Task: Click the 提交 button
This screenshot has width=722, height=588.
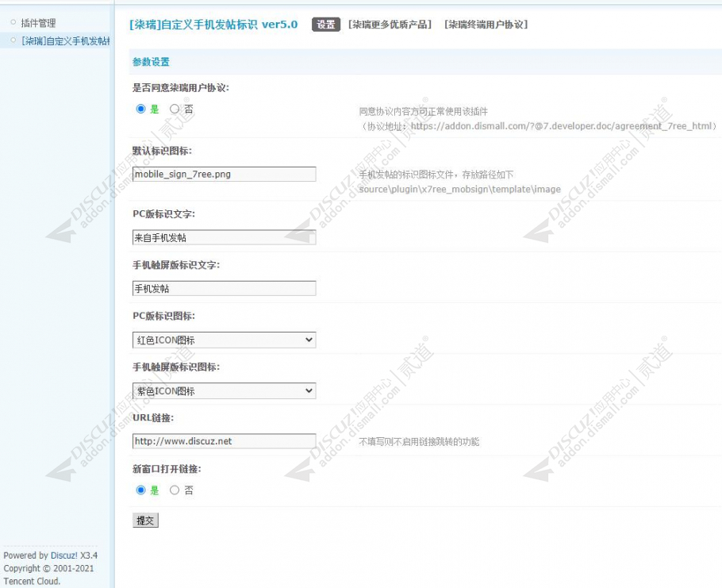Action: point(145,521)
